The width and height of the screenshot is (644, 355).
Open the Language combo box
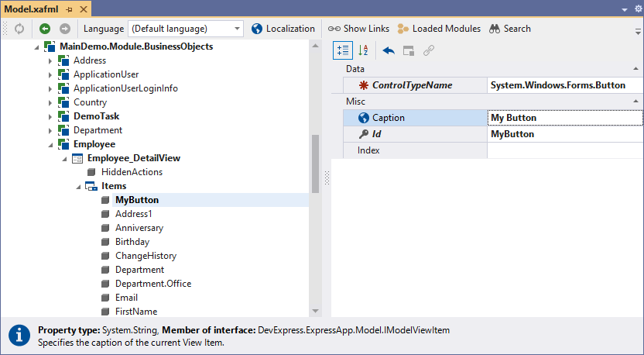[x=186, y=29]
